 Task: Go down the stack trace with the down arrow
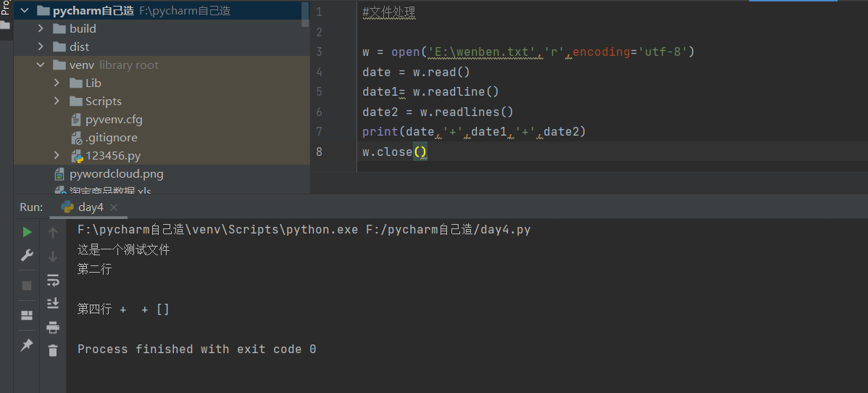tap(53, 256)
